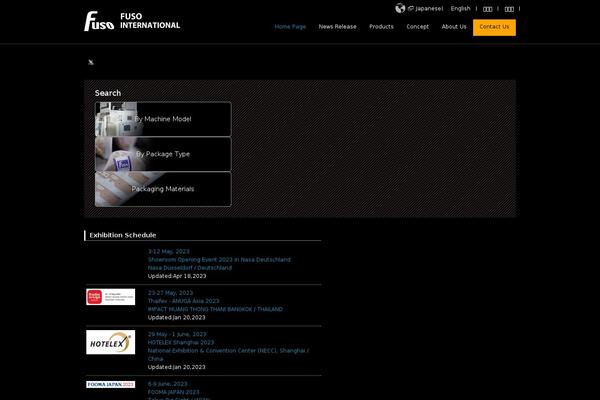Click the 3-12 May, 2023 date
The height and width of the screenshot is (400, 600).
[x=169, y=251]
